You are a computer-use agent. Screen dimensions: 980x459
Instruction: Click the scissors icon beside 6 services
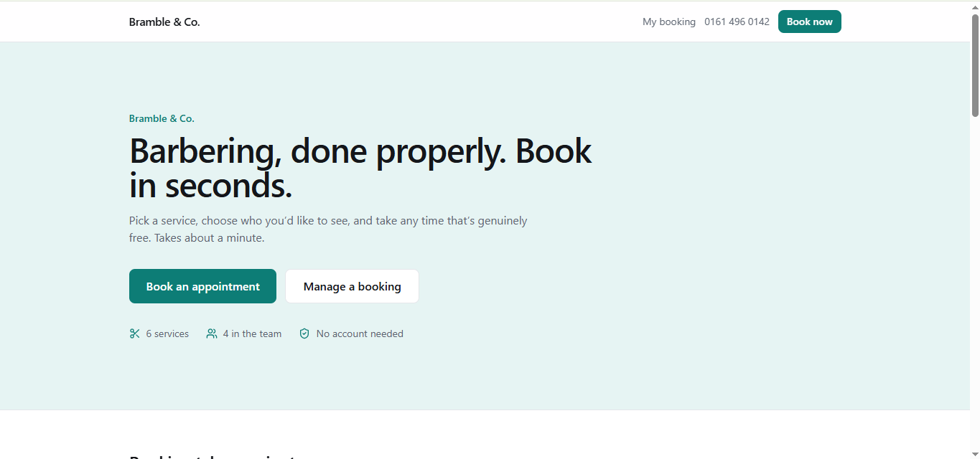pos(134,333)
